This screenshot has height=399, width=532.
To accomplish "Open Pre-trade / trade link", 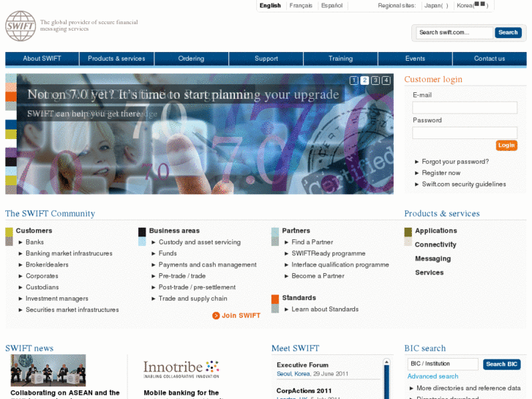I will point(182,276).
